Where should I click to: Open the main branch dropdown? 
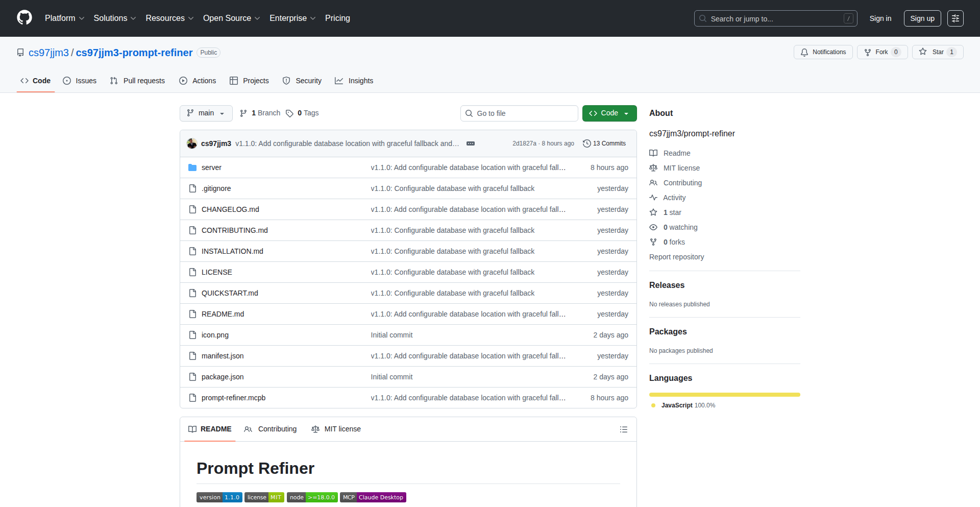206,113
